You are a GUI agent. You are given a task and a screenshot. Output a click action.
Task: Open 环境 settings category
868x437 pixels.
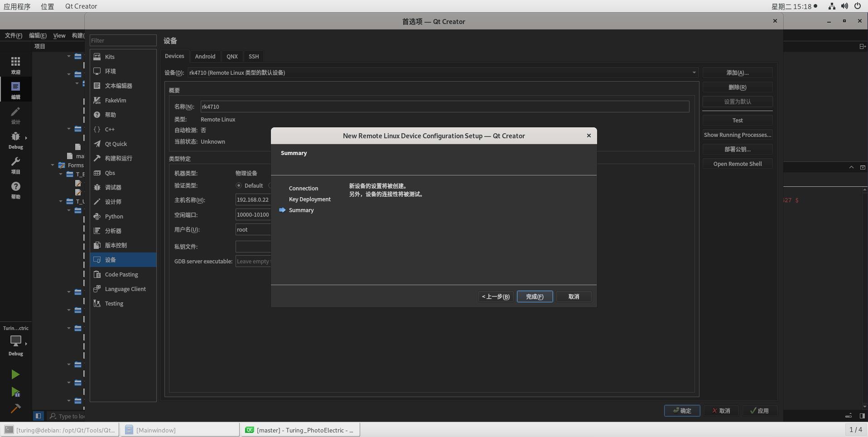tap(123, 71)
